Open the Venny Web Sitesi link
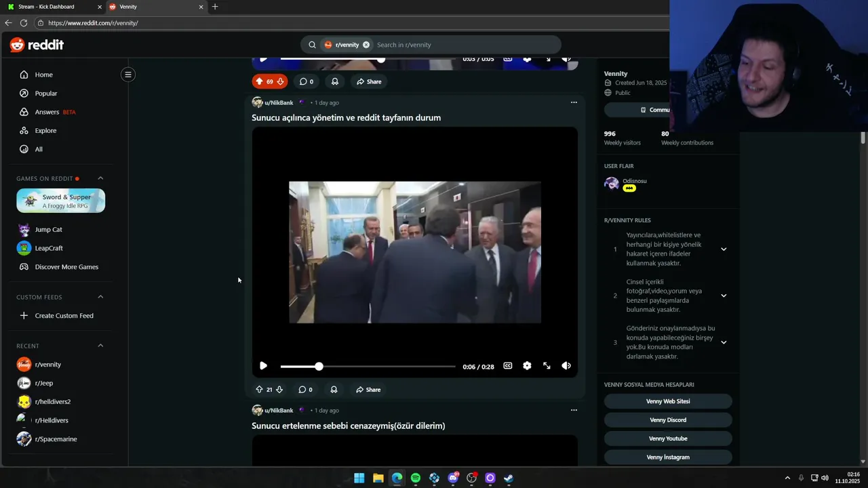868x488 pixels. pyautogui.click(x=668, y=401)
